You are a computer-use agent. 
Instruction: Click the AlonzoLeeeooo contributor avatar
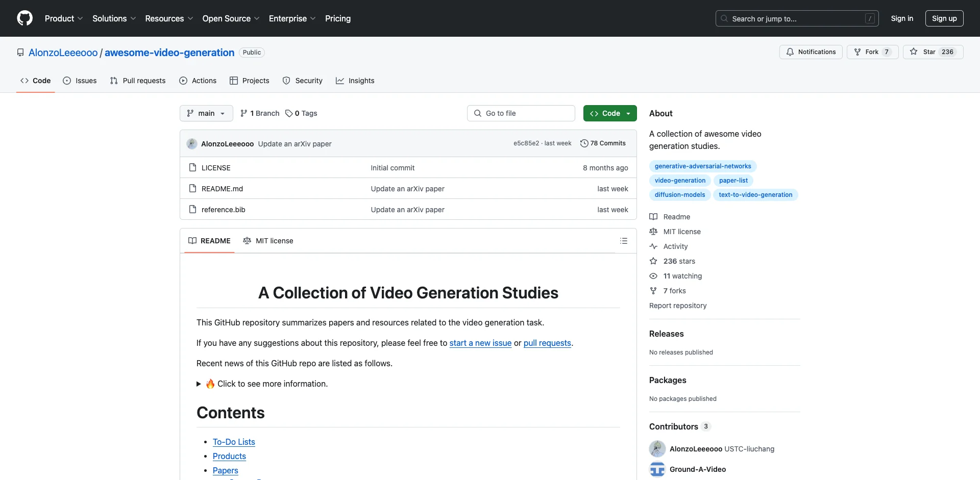tap(657, 449)
